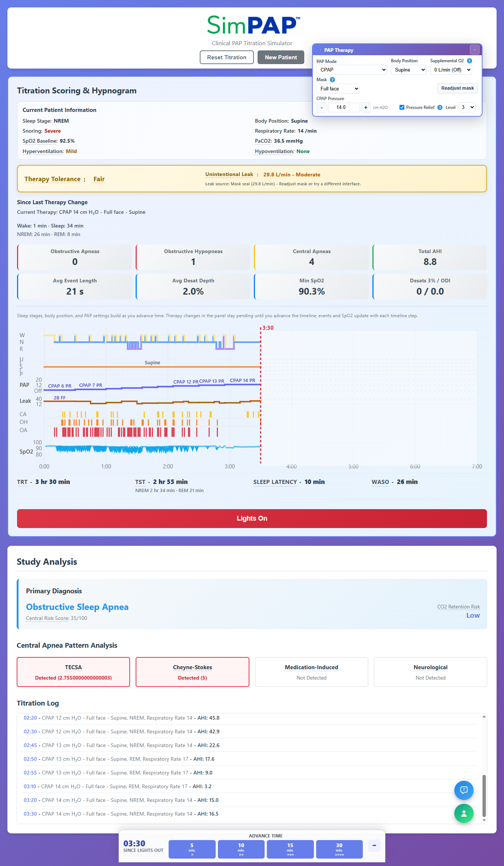The image size is (504, 866).
Task: Increase CPAP pressure with plus button
Action: 366,107
